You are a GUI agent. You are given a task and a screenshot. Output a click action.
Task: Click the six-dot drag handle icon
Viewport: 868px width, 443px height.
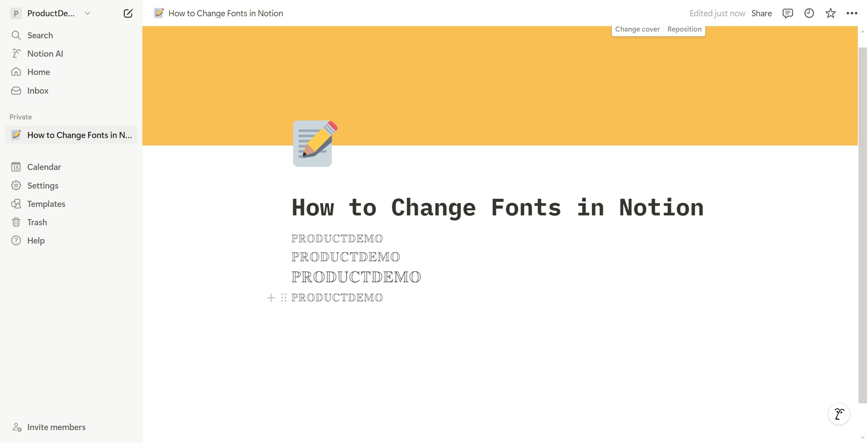[284, 298]
